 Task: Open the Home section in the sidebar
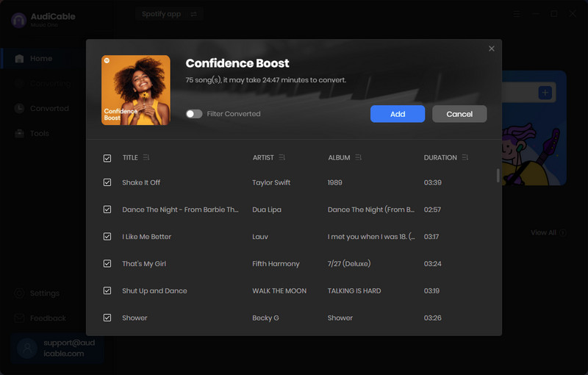(x=43, y=59)
